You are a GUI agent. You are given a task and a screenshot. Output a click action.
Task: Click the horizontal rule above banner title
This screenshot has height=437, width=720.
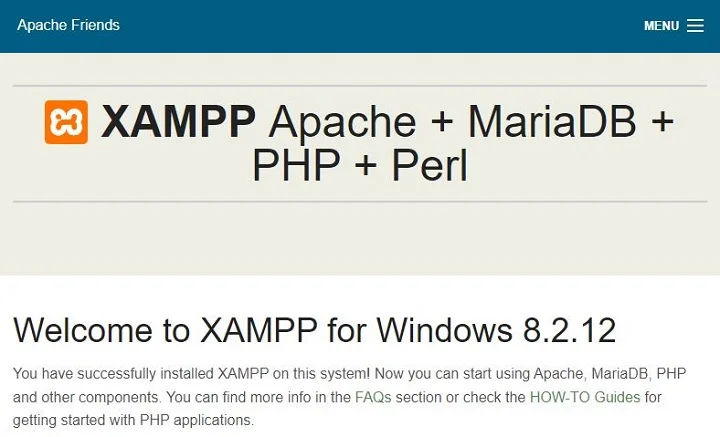click(359, 88)
